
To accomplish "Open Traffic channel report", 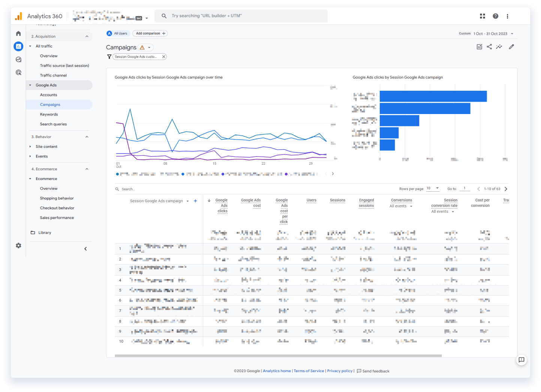I will (53, 75).
